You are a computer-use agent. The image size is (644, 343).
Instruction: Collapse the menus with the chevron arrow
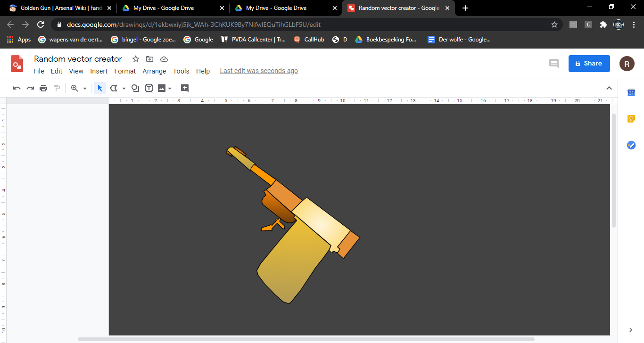point(609,88)
